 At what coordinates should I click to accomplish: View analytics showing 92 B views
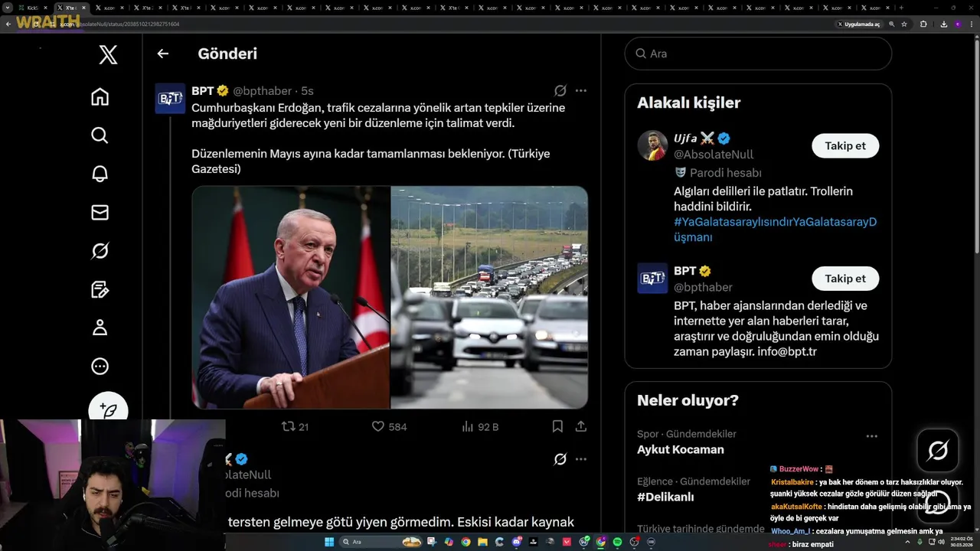[x=480, y=426]
